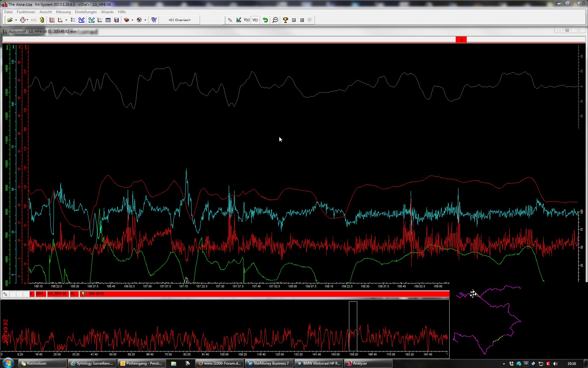
Task: Open the Messung menu
Action: (63, 12)
